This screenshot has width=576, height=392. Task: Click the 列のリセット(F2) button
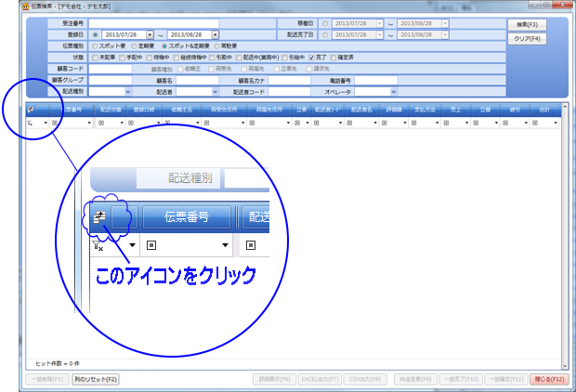tap(97, 379)
